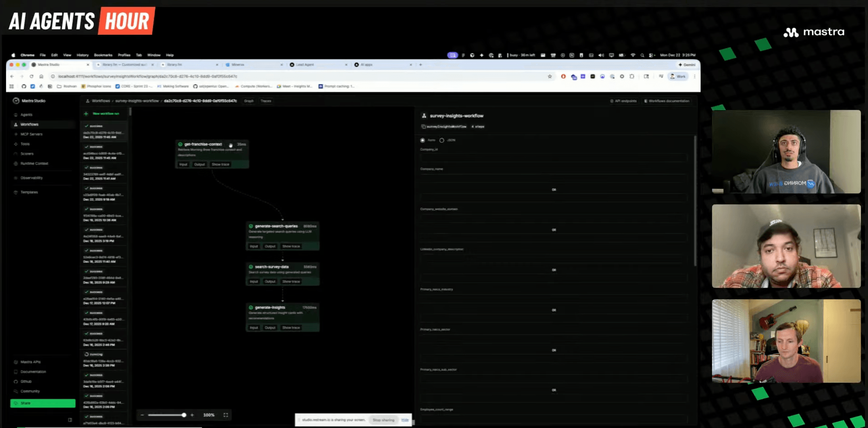This screenshot has height=428, width=868.
Task: Click the fit-view icon beside 100%
Action: pos(226,415)
